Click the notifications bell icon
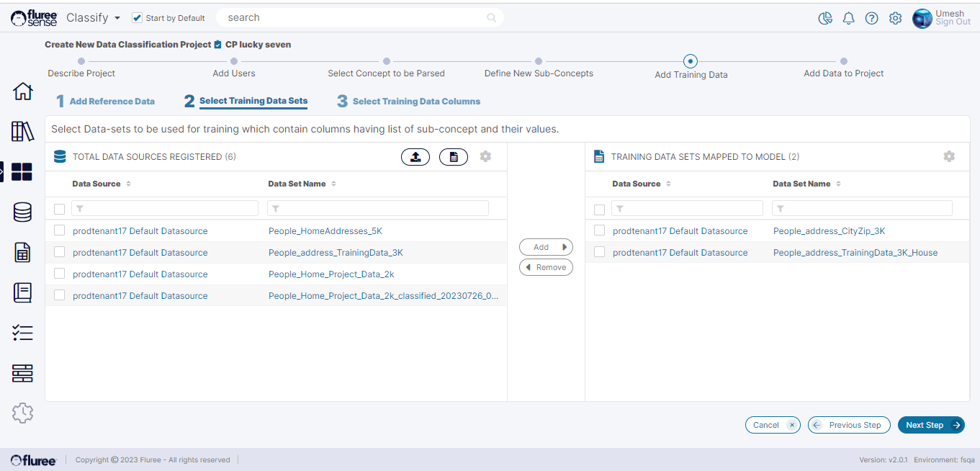Image resolution: width=980 pixels, height=471 pixels. [x=848, y=19]
